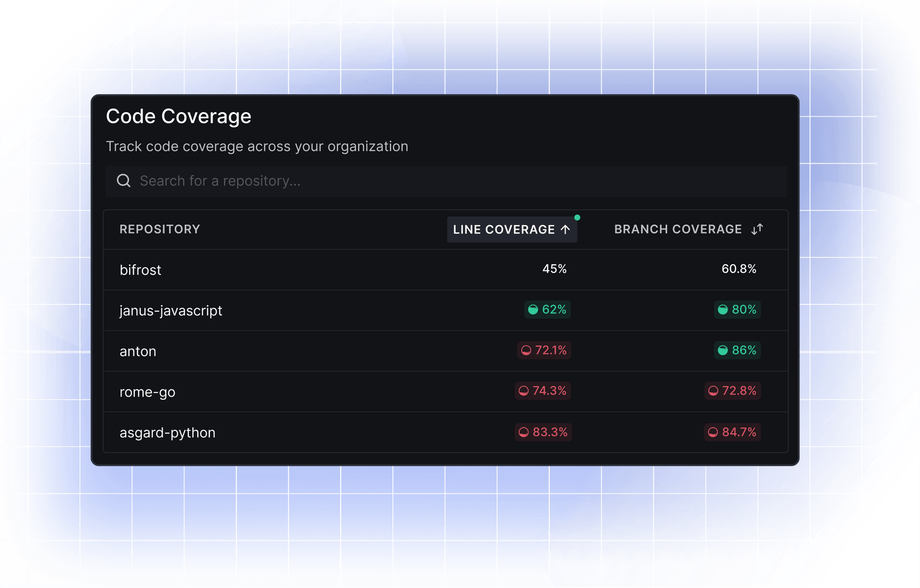
Task: Click the BRANCH COVERAGE header label
Action: pyautogui.click(x=678, y=229)
